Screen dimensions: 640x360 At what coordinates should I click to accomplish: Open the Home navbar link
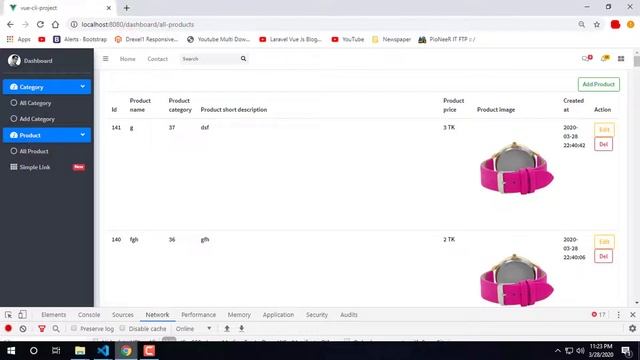(127, 59)
